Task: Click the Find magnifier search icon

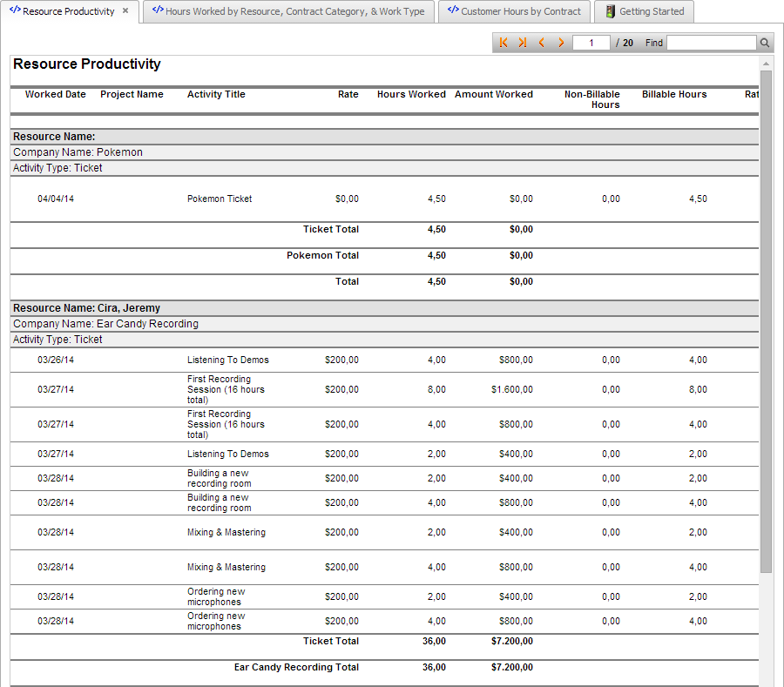Action: [x=765, y=43]
